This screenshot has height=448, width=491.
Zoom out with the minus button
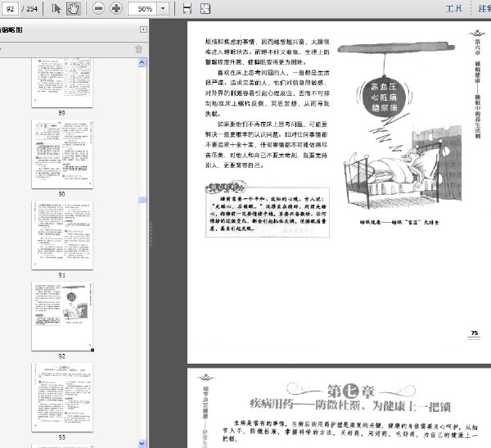coord(98,8)
